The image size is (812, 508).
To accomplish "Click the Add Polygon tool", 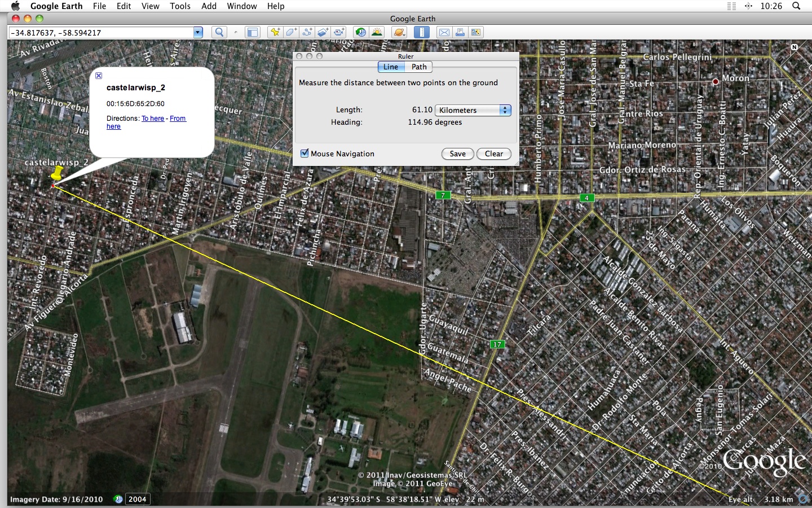I will coord(291,32).
